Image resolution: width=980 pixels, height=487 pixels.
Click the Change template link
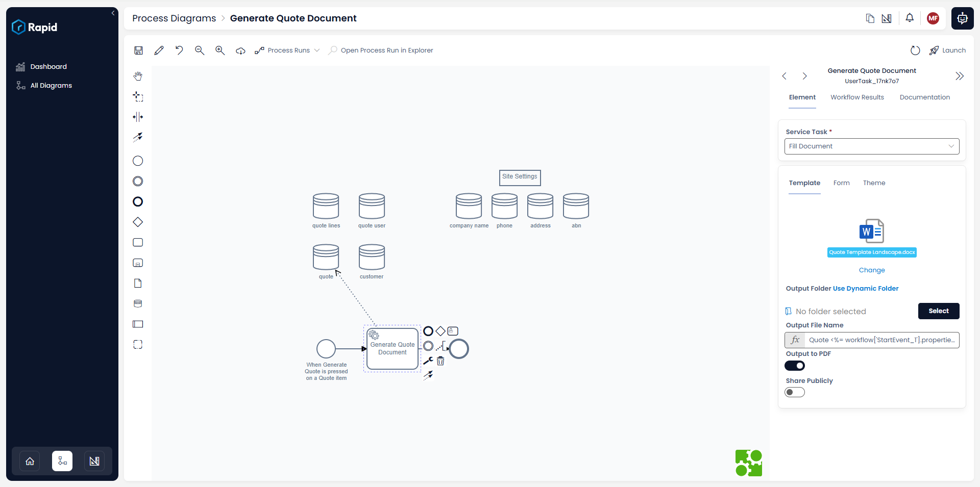[872, 270]
